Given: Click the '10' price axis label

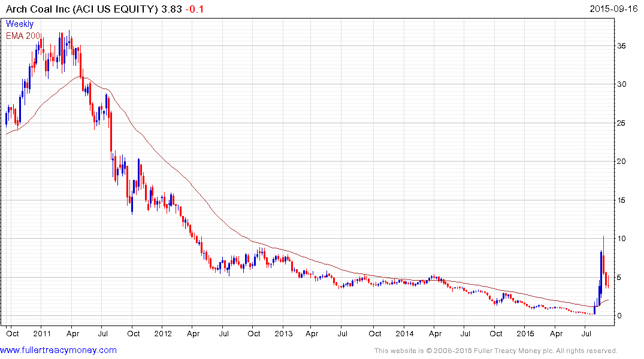Looking at the screenshot, I should (x=621, y=239).
